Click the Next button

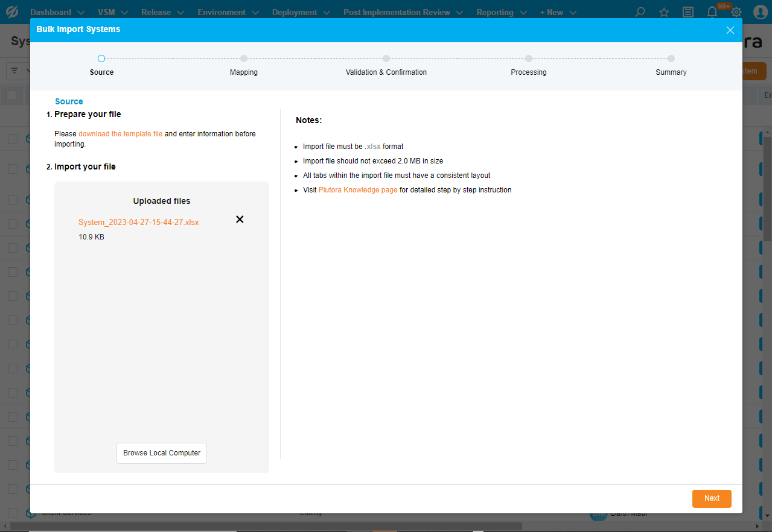712,498
